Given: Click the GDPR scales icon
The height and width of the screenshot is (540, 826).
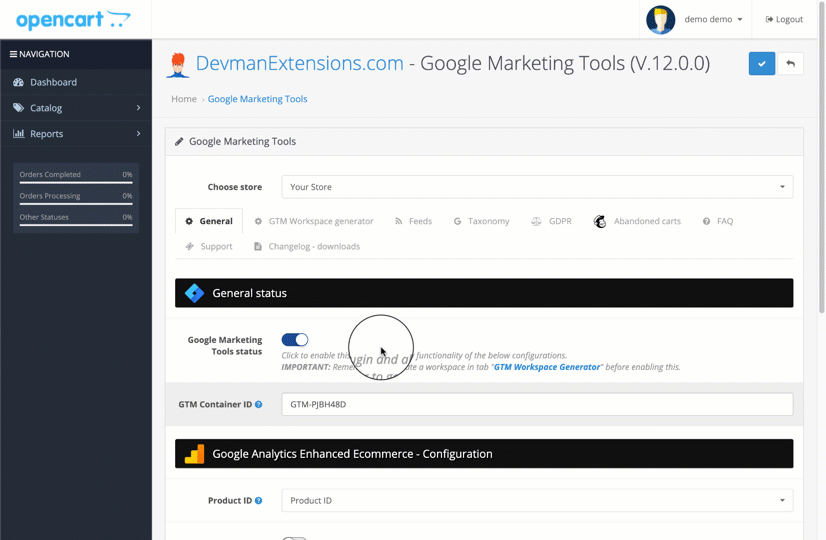Looking at the screenshot, I should [536, 221].
